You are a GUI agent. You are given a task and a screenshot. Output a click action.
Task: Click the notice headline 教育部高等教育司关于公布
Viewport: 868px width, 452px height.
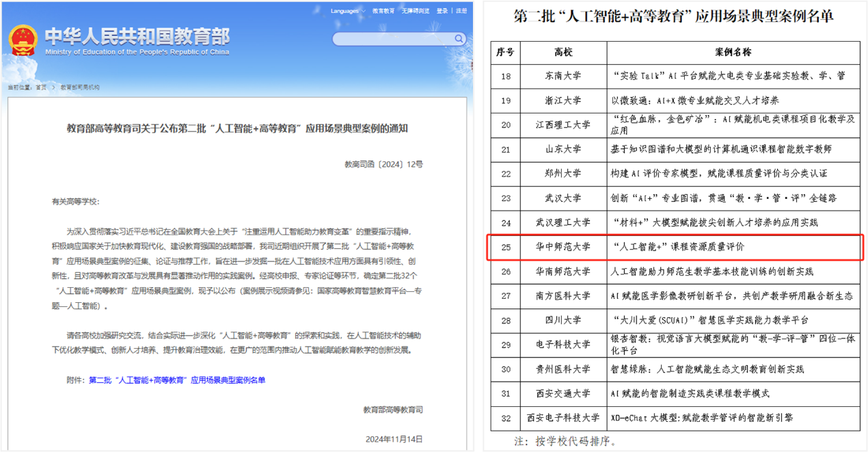[236, 128]
